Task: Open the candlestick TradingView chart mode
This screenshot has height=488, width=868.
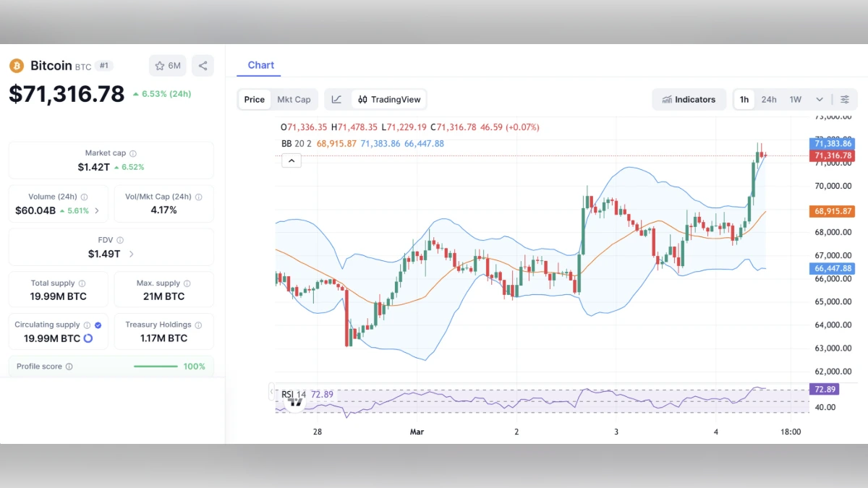Action: pyautogui.click(x=362, y=99)
